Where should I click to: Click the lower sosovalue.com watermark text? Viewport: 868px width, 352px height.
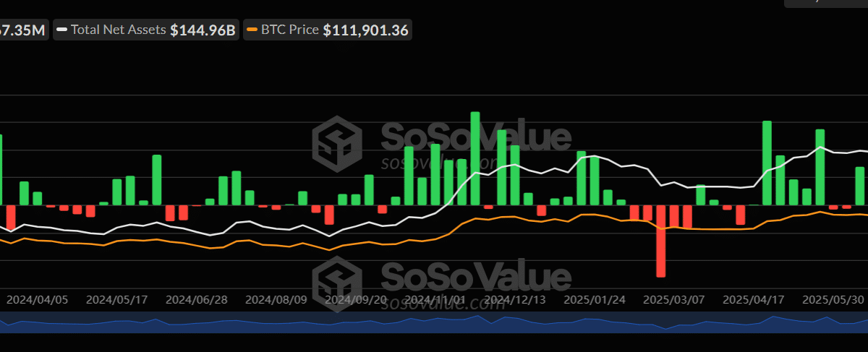point(443,303)
